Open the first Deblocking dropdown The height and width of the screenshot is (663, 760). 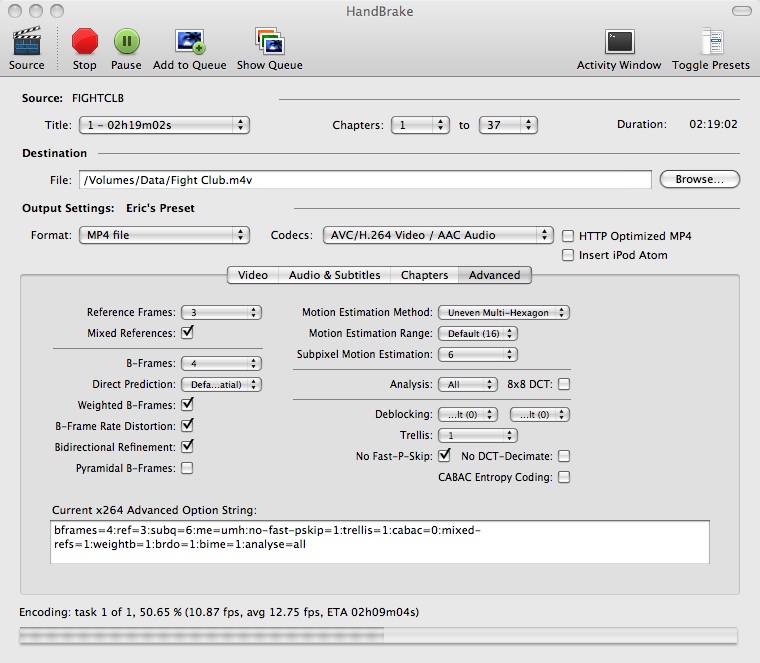[468, 415]
